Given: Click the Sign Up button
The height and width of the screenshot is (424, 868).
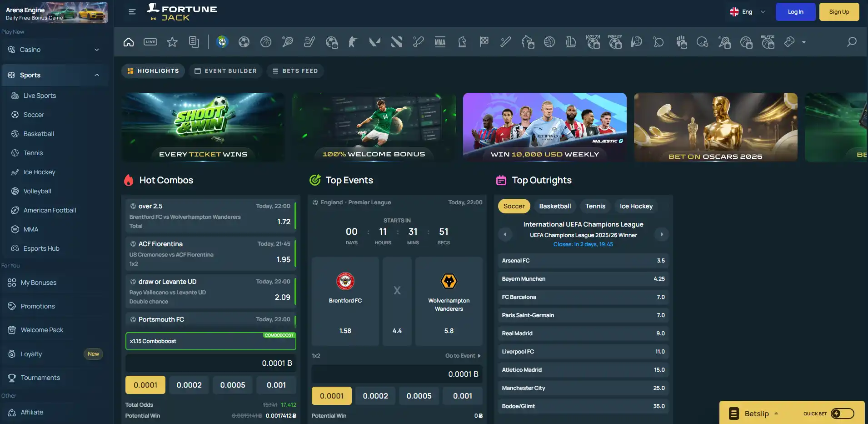Looking at the screenshot, I should pos(839,12).
